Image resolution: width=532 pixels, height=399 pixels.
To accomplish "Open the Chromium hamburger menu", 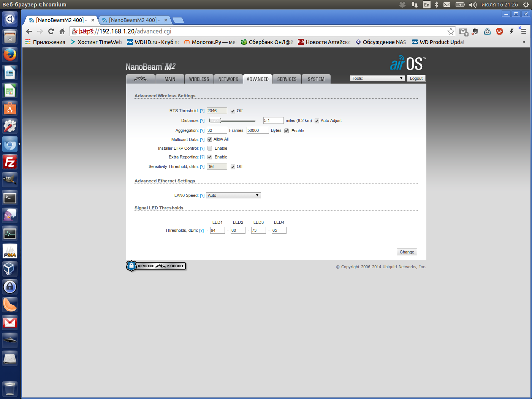I will [524, 32].
